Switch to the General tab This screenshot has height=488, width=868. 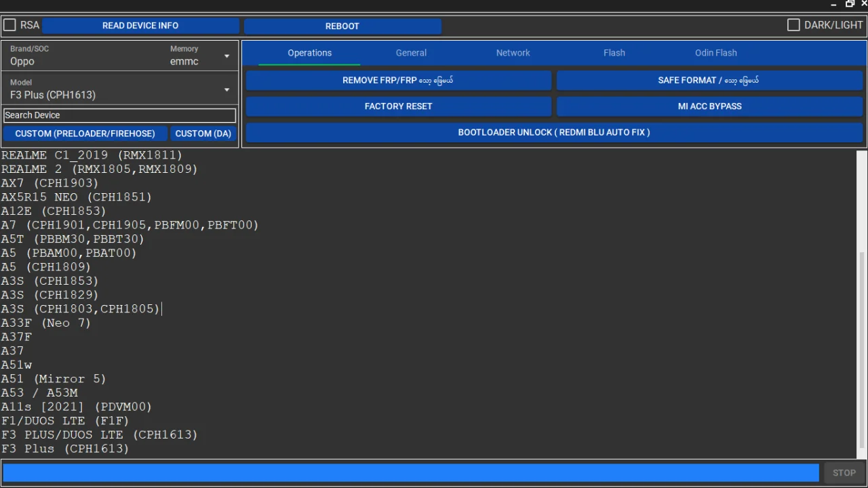[411, 53]
